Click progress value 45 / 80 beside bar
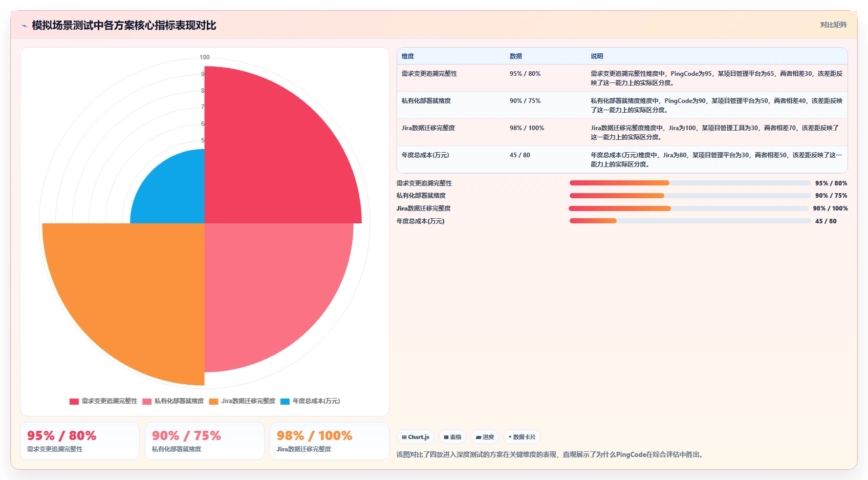The width and height of the screenshot is (868, 480). tap(826, 221)
